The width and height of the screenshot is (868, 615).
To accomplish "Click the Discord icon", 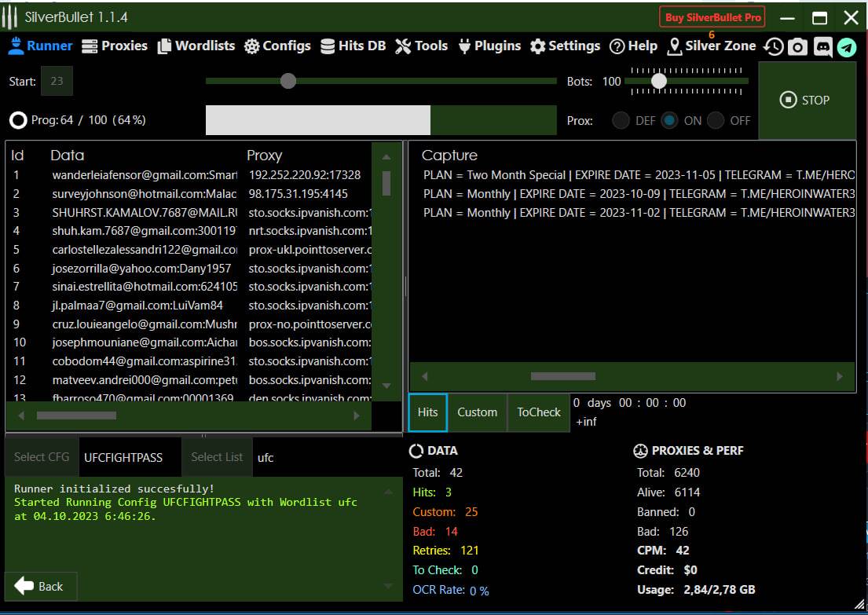I will pos(822,47).
